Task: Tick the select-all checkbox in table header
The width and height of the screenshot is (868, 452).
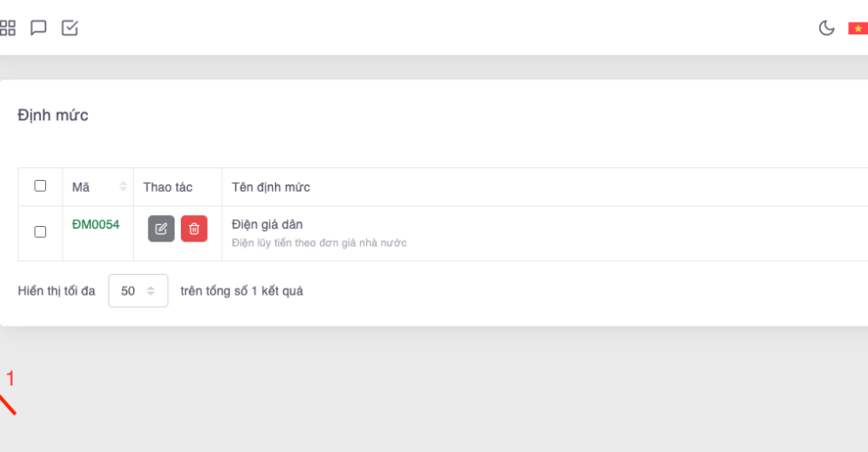Action: (x=40, y=186)
